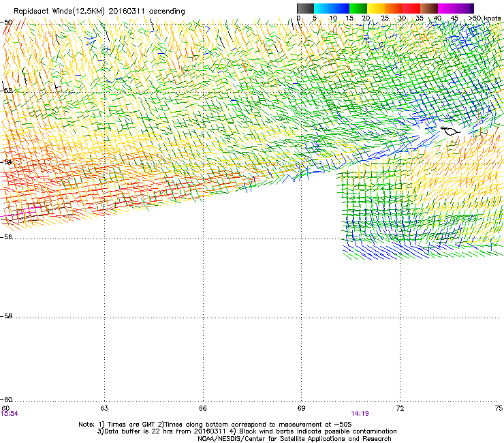Click the island outline on the map
The width and height of the screenshot is (504, 443).
(450, 131)
